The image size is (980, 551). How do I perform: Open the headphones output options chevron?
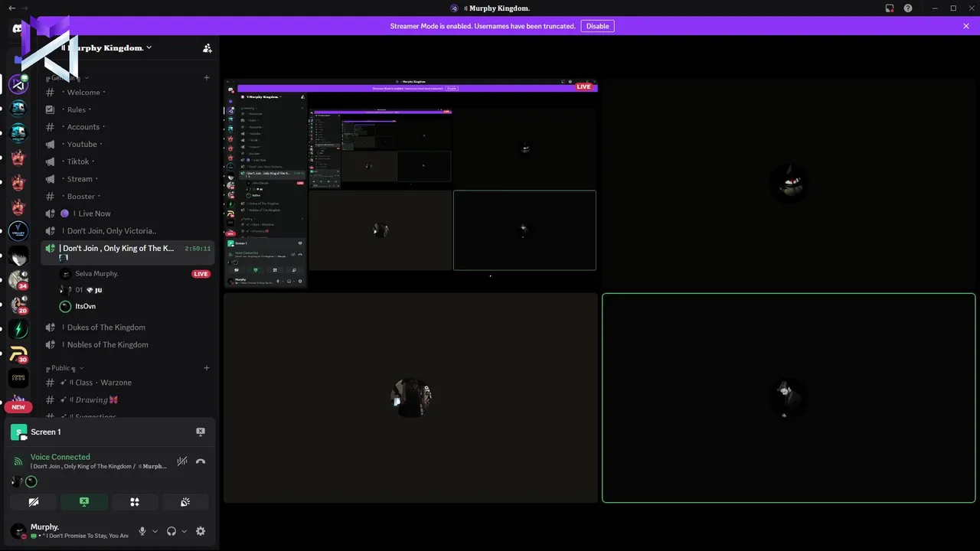coord(184,531)
